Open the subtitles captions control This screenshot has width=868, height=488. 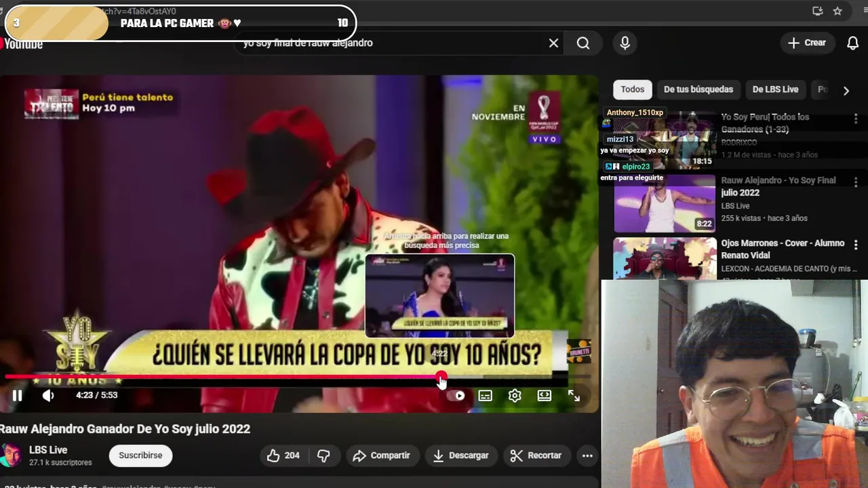486,396
